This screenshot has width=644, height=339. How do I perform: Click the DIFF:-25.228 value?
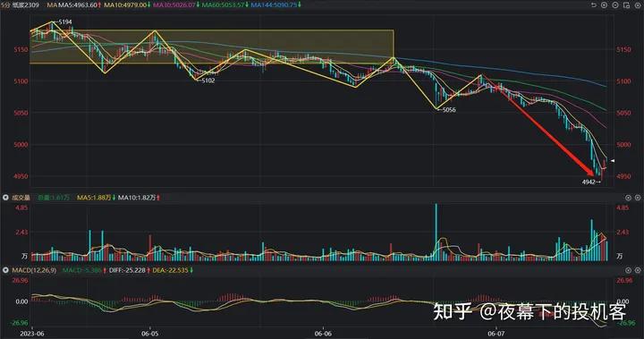[x=127, y=270]
